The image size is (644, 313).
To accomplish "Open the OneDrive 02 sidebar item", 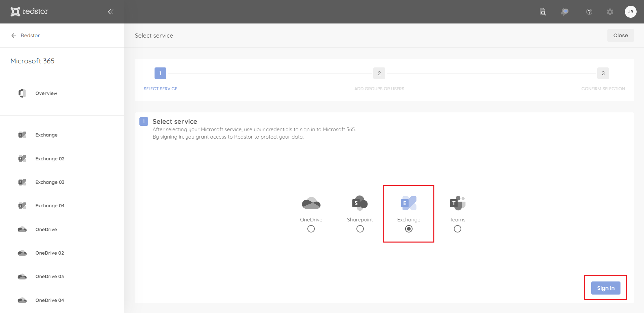I will [x=50, y=253].
